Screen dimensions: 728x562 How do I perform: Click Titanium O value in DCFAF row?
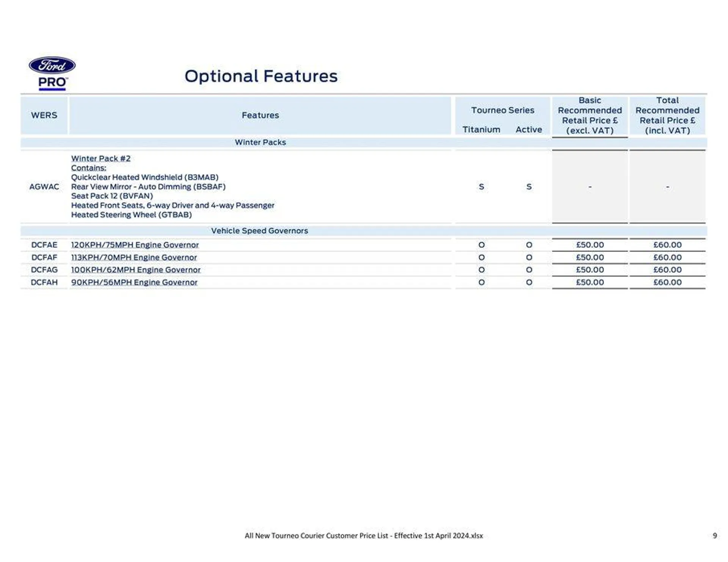coord(481,257)
